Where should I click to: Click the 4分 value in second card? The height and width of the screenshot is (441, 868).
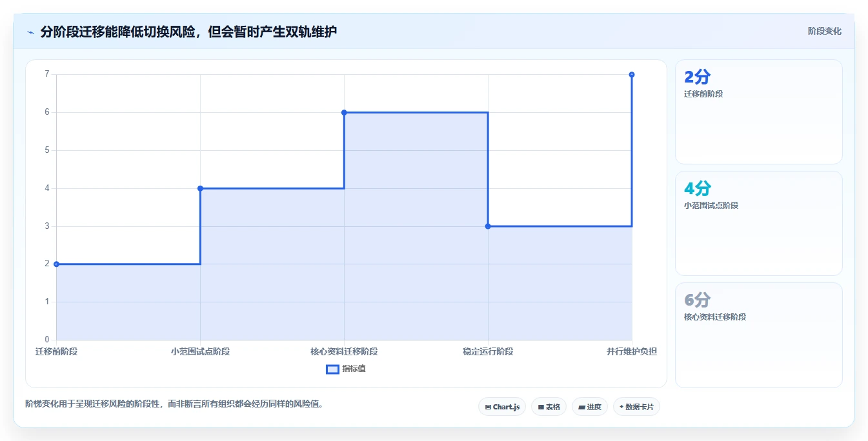tap(698, 189)
